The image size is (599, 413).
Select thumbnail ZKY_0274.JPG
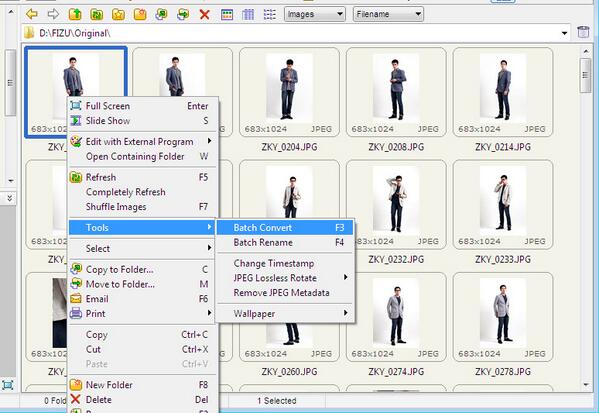(396, 317)
